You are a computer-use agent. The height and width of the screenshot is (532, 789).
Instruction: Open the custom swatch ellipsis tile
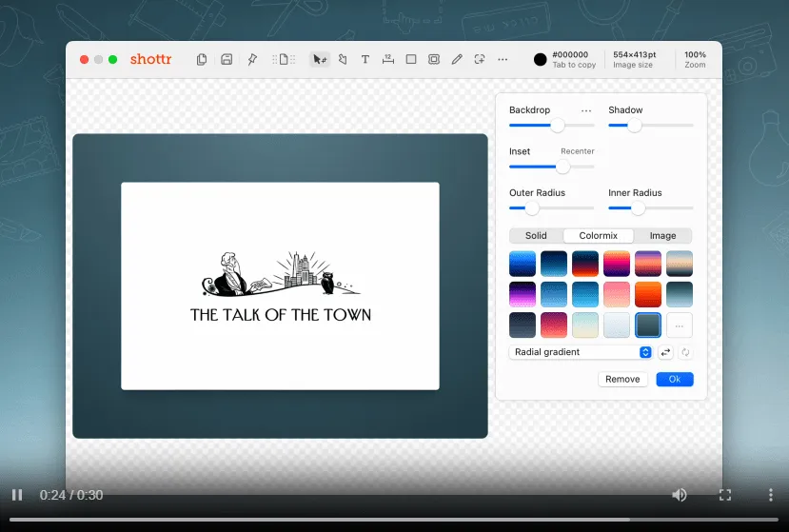click(x=680, y=325)
